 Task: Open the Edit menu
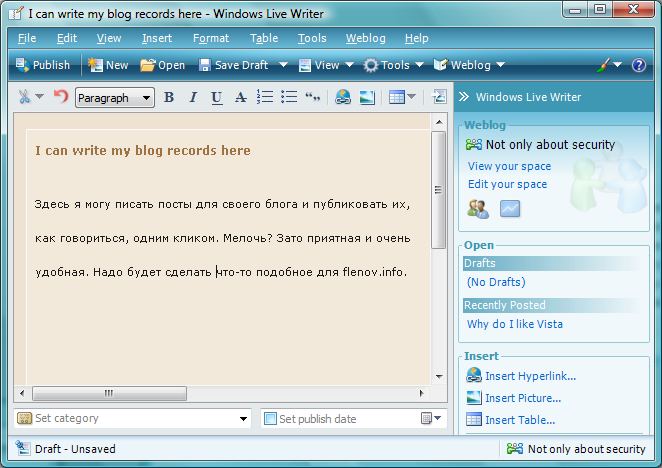(x=67, y=38)
